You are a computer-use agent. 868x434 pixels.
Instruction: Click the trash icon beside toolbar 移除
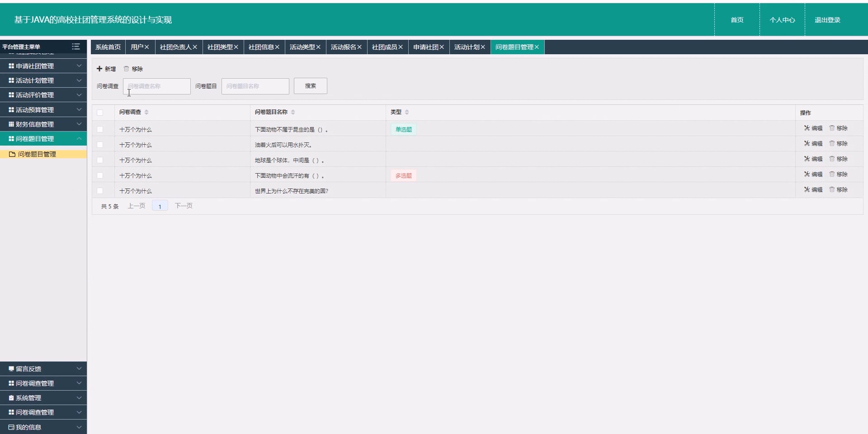point(127,69)
